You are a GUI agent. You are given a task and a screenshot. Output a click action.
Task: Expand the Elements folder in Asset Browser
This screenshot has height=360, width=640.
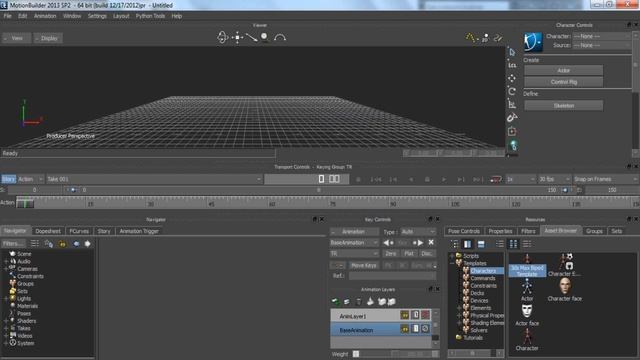click(x=459, y=308)
